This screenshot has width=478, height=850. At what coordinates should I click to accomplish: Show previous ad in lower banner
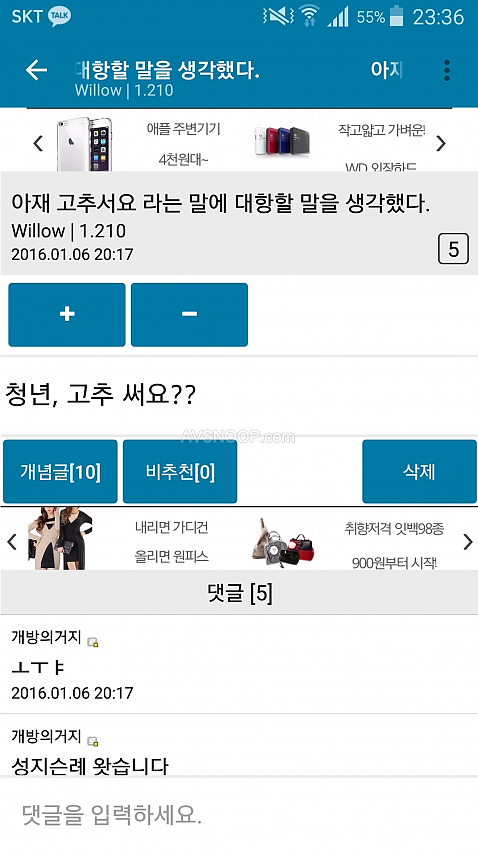pyautogui.click(x=12, y=542)
